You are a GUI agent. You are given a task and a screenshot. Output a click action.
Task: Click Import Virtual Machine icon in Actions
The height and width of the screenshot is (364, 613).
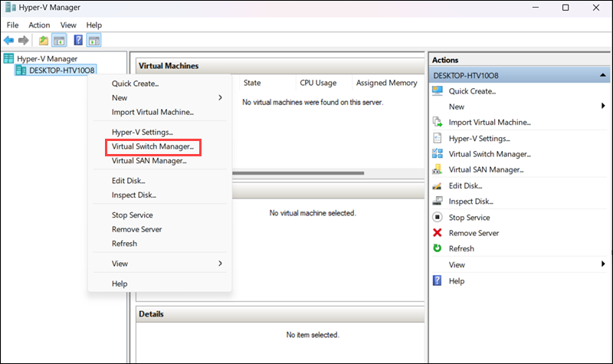[x=437, y=122]
